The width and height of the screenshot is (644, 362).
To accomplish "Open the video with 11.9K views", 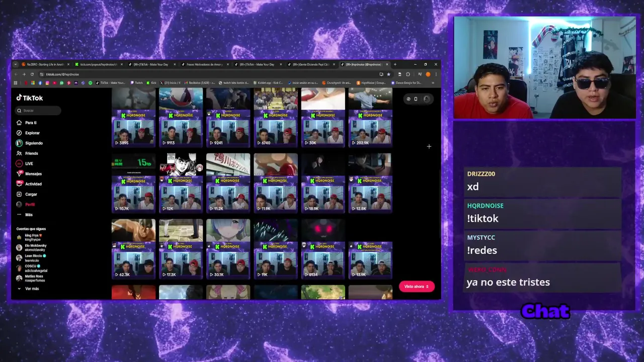I will coord(276,183).
